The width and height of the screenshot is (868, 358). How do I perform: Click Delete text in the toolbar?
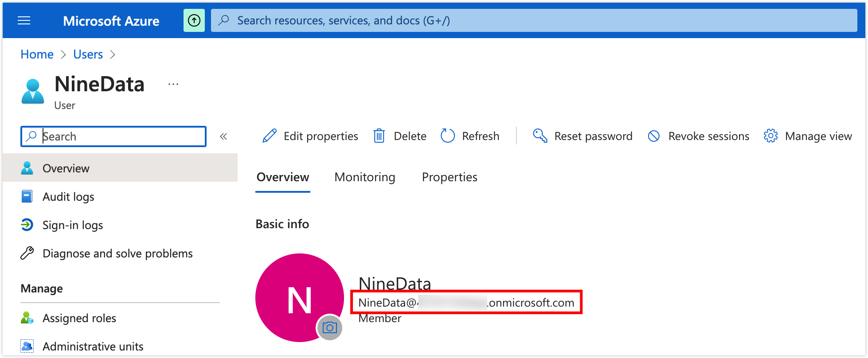click(x=410, y=136)
